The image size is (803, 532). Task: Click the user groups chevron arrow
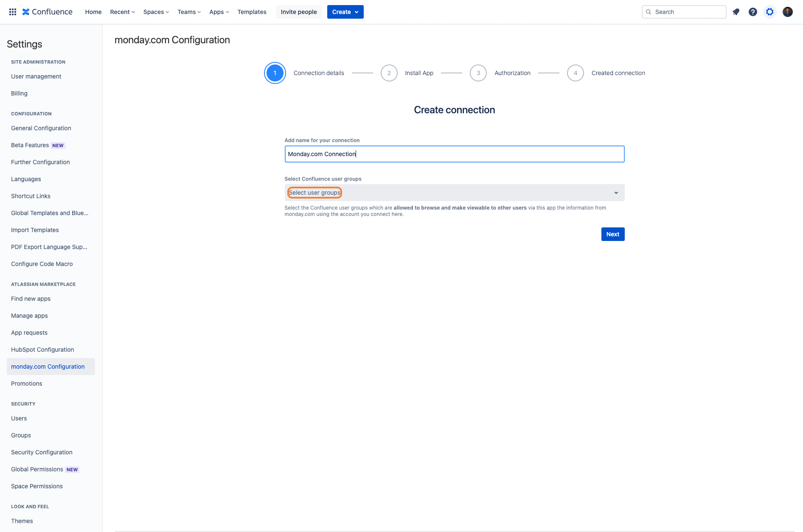[616, 193]
